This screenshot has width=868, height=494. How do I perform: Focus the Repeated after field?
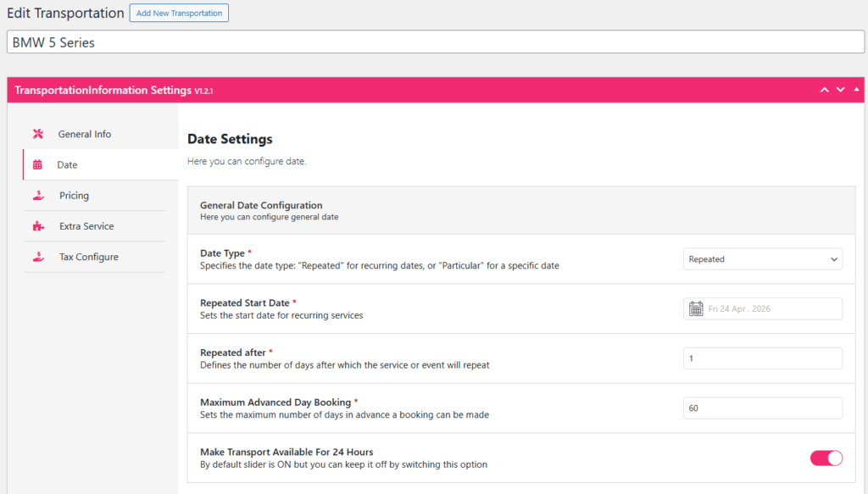point(763,358)
